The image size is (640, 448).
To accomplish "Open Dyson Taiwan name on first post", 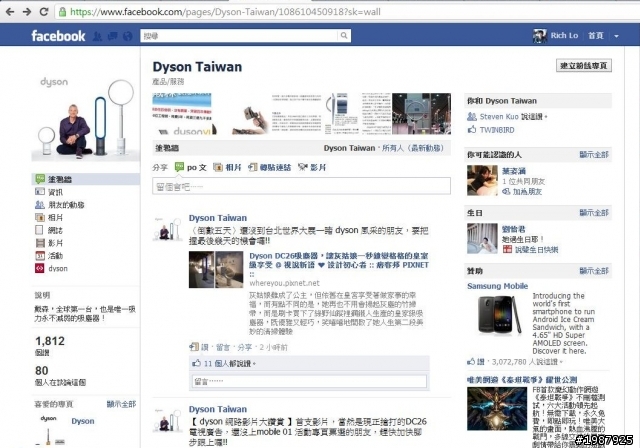I will pos(218,218).
